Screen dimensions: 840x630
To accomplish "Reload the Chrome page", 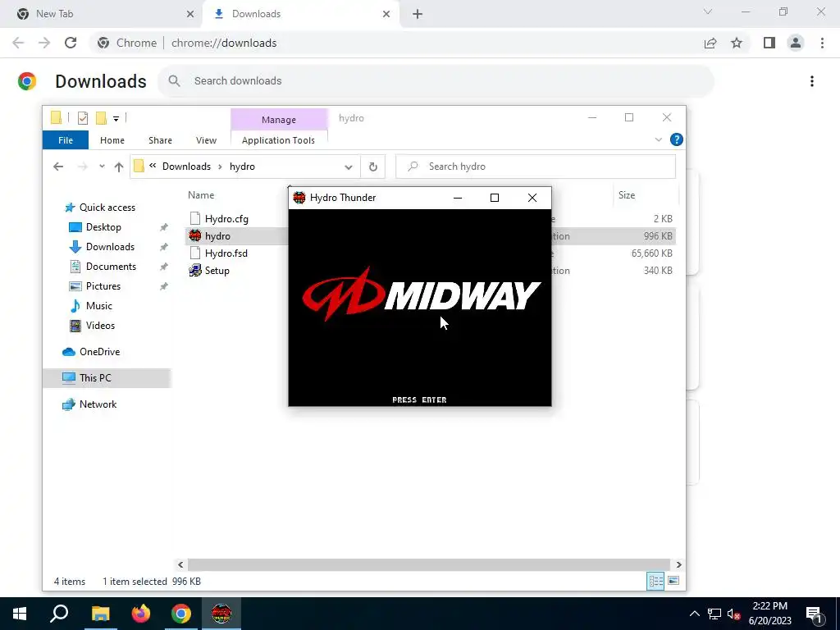I will [x=71, y=43].
